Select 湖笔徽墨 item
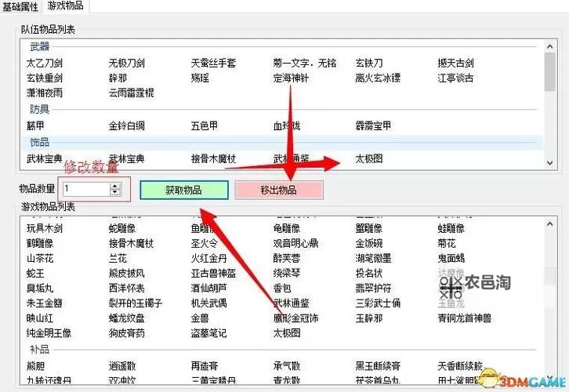This screenshot has height=392, width=569. click(373, 259)
